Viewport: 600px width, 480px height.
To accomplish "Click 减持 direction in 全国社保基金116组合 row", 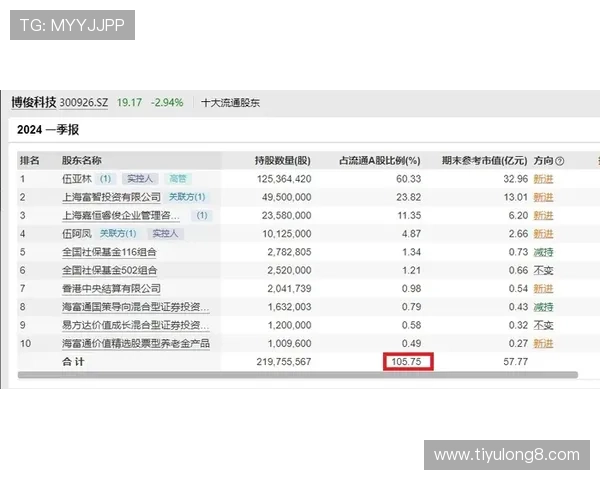I will click(543, 252).
